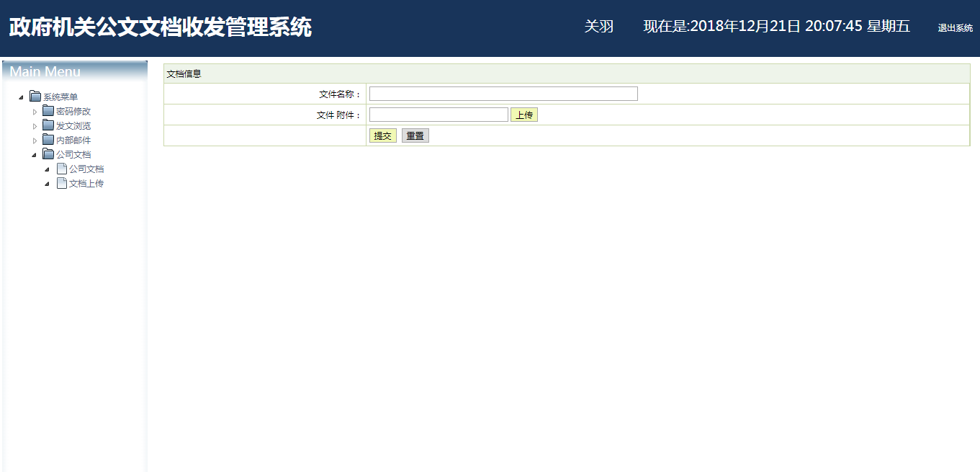Click the 公司文档 parent folder icon

(x=48, y=154)
